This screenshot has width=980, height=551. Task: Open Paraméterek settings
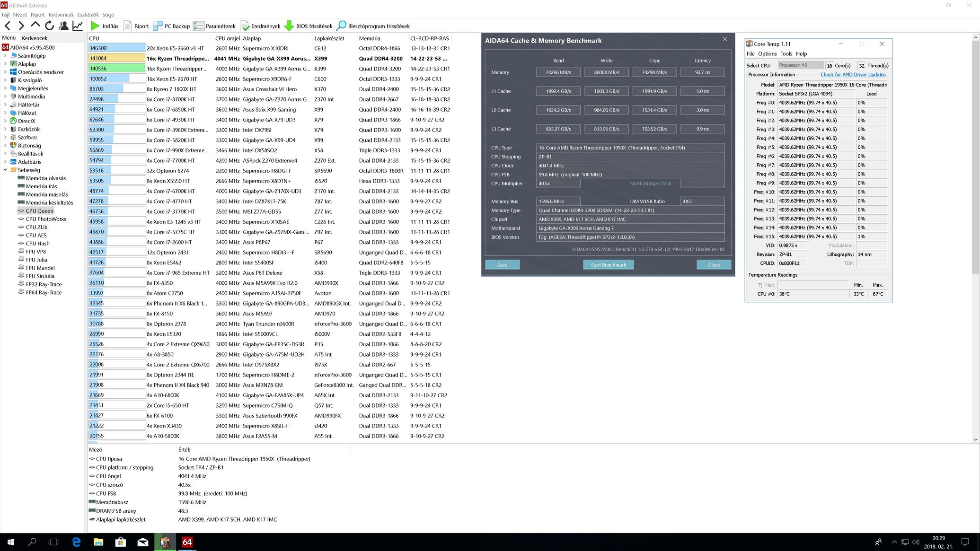[214, 26]
